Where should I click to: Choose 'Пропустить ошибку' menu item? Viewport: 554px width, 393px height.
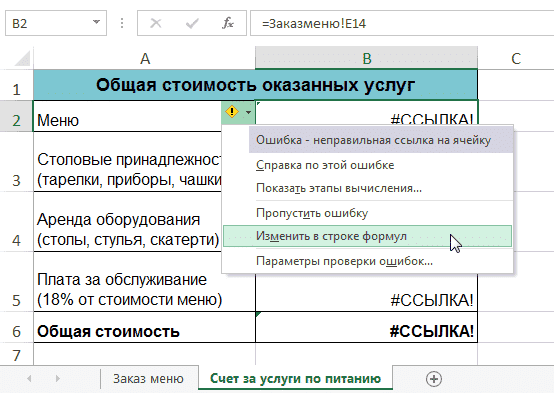(367, 213)
